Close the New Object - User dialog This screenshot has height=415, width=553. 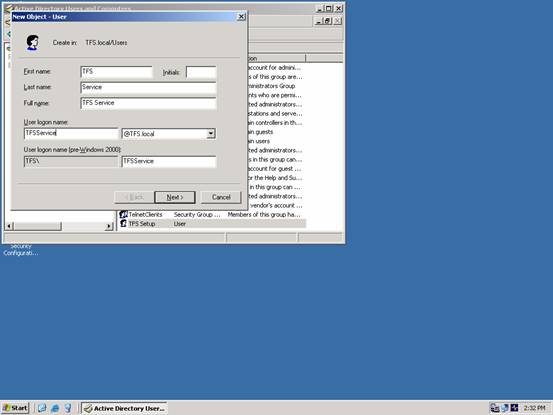point(241,17)
